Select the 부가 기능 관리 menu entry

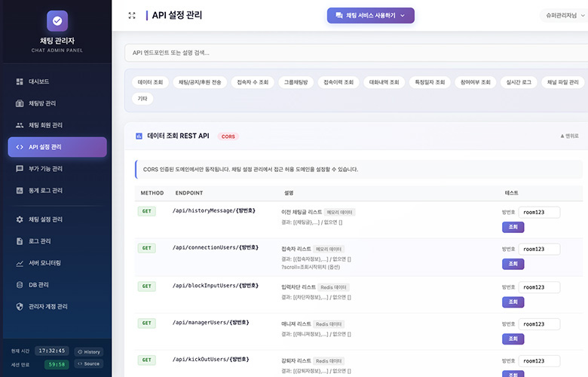tap(57, 168)
